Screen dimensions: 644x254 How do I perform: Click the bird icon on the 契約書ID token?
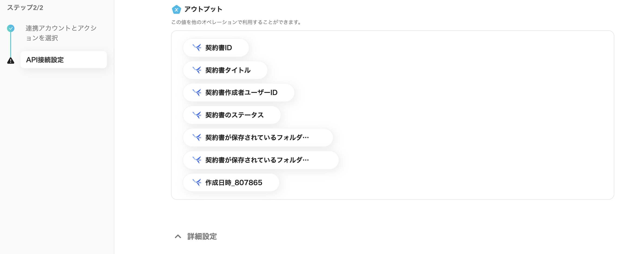[x=197, y=47]
